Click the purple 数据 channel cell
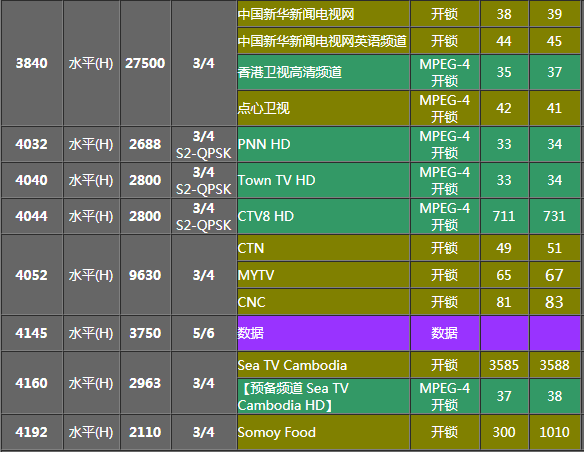The width and height of the screenshot is (584, 452). pos(323,333)
